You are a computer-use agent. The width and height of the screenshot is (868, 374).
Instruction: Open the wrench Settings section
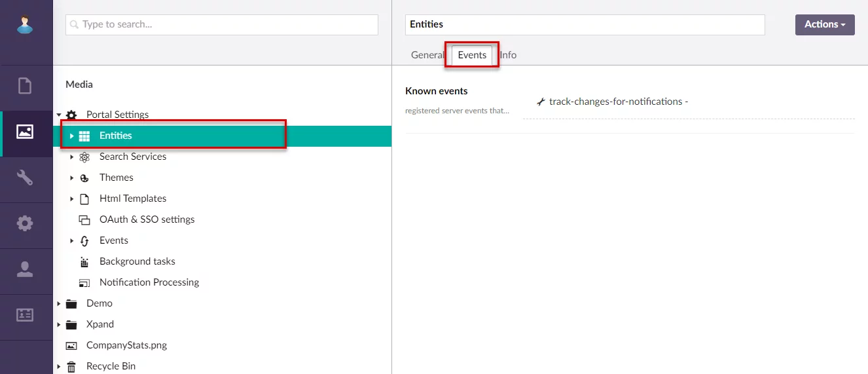(25, 178)
